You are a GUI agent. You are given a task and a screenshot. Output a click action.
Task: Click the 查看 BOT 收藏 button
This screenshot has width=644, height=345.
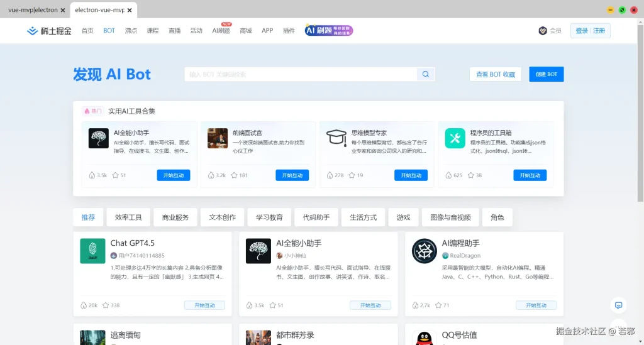point(495,74)
